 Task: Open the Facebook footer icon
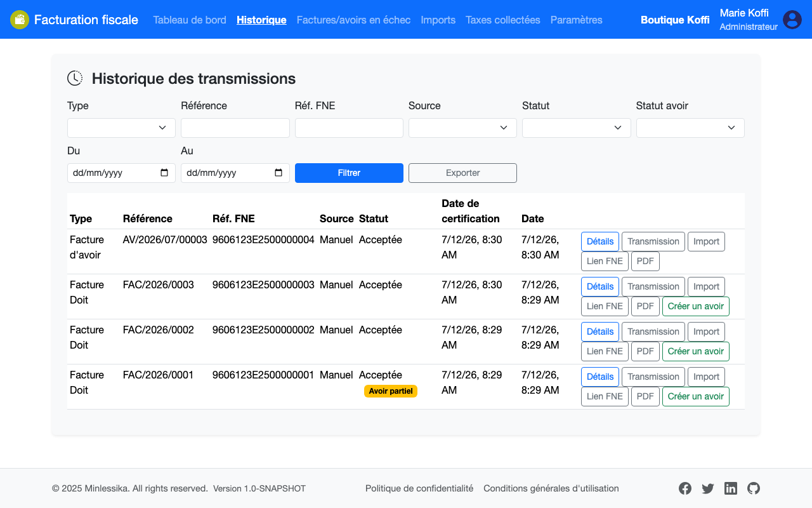[x=685, y=488]
